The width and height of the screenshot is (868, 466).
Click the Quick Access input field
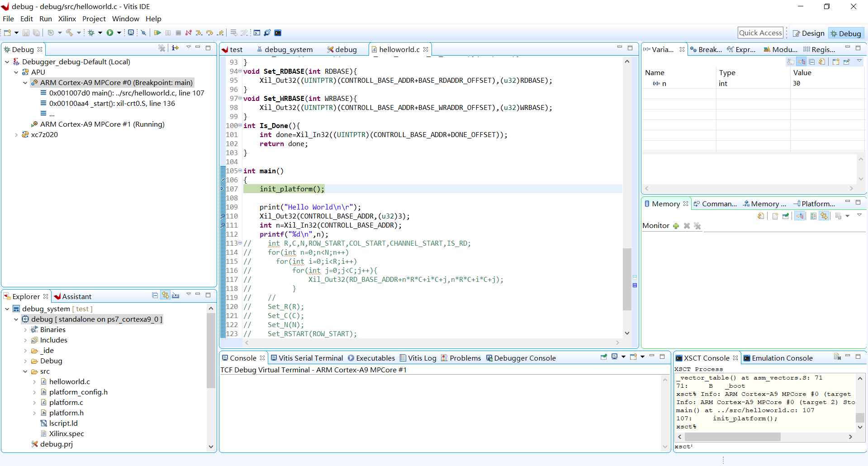pos(760,33)
